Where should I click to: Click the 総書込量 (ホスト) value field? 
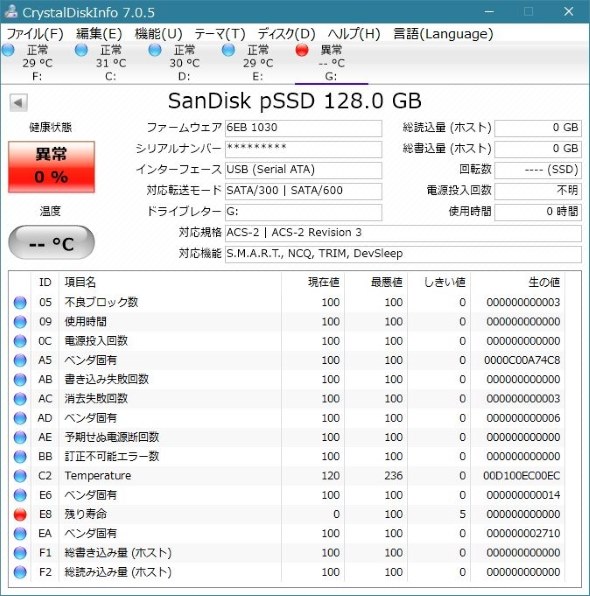pyautogui.click(x=538, y=149)
